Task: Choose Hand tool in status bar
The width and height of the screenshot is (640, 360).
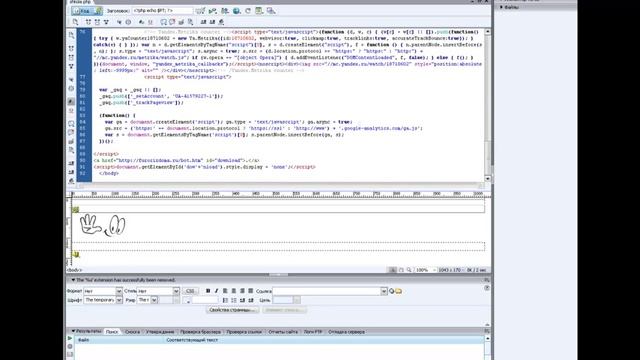Action: click(x=401, y=270)
